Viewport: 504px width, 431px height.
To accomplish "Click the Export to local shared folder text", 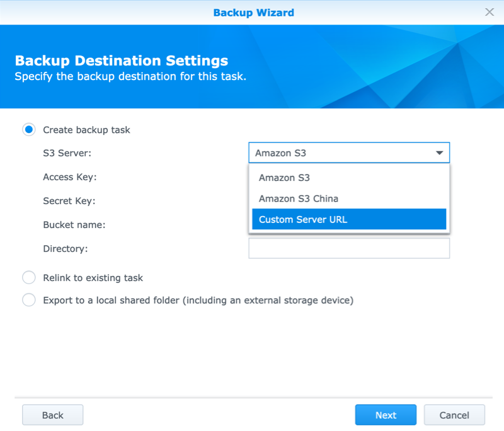I will (x=198, y=300).
